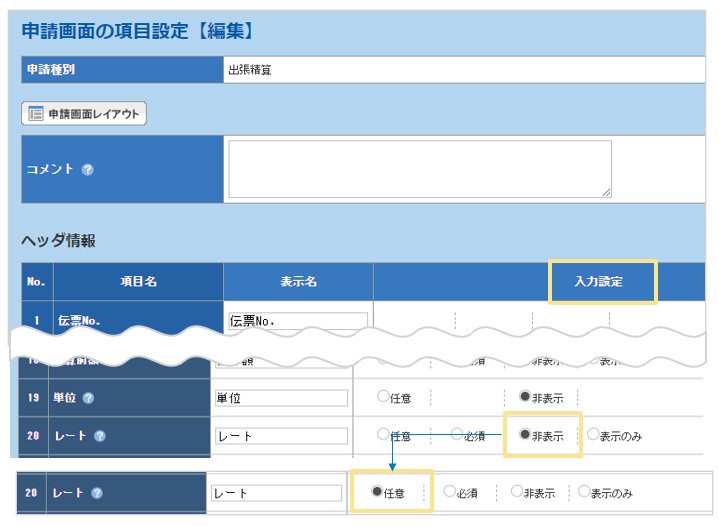
Task: Select 任意 radio in upper レート row
Action: coord(383,434)
